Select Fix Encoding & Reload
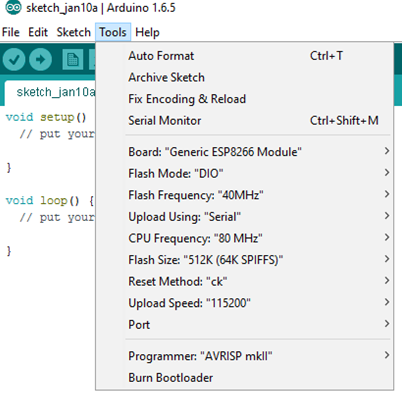Image resolution: width=402 pixels, height=406 pixels. (244, 99)
